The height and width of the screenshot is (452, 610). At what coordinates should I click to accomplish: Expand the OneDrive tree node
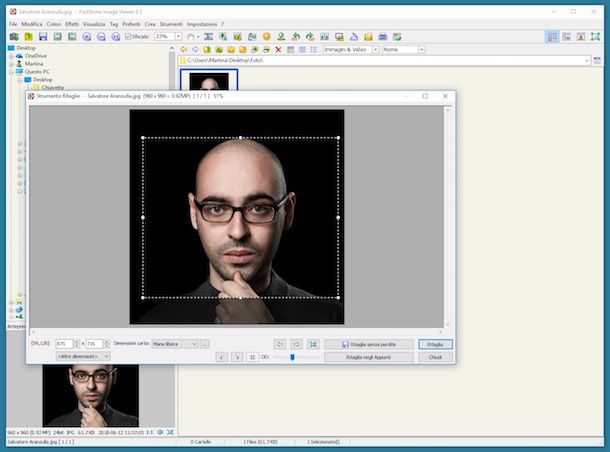click(11, 56)
